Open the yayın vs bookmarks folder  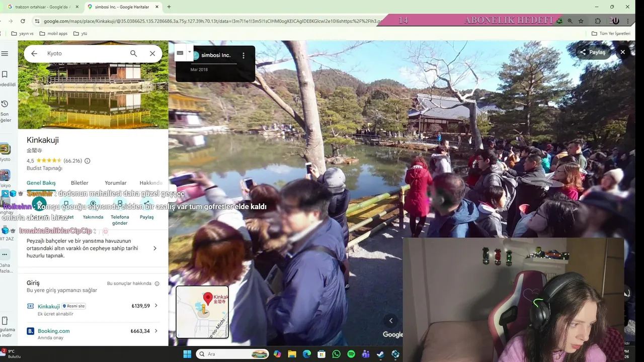[23, 34]
